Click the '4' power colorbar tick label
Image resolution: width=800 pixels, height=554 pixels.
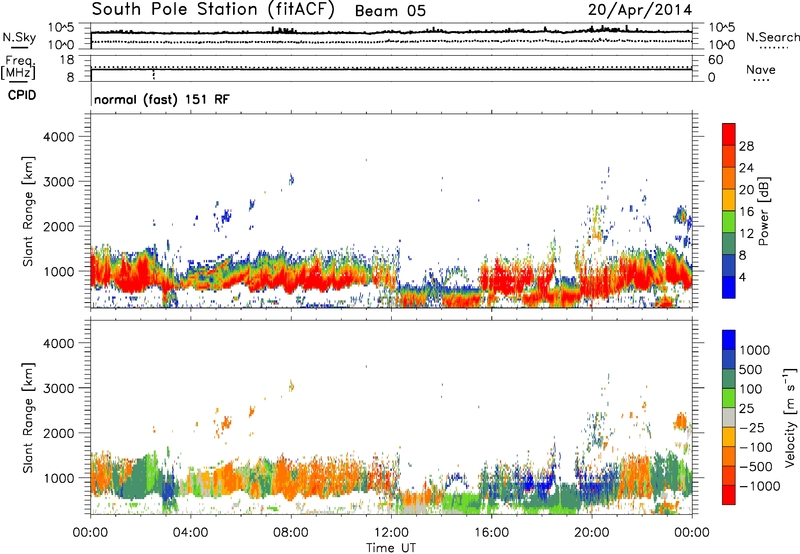tap(742, 277)
